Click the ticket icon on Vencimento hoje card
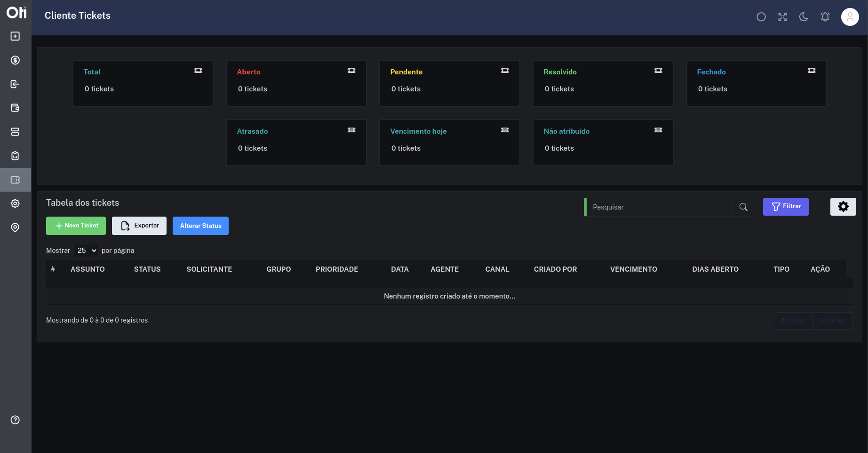The width and height of the screenshot is (868, 453). click(505, 130)
